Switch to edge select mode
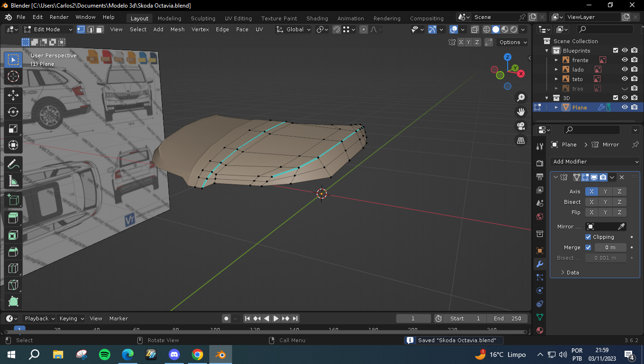The width and height of the screenshot is (644, 364). tap(90, 29)
